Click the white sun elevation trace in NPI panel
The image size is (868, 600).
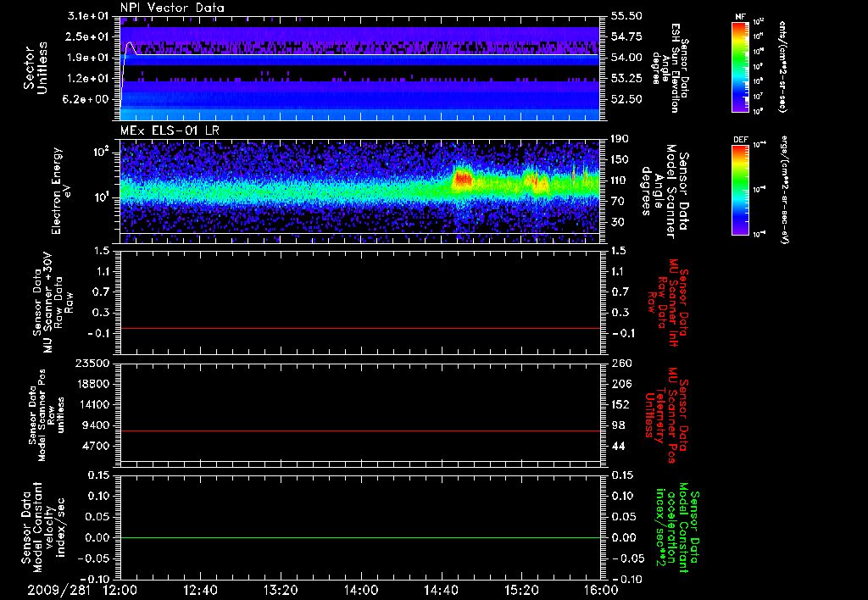coord(365,54)
